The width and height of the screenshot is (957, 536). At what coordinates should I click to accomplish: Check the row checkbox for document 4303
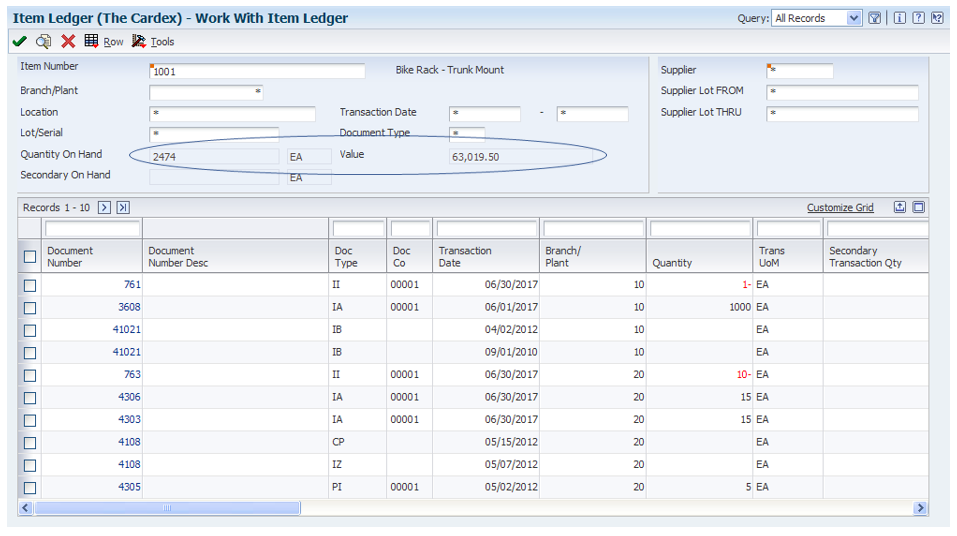(29, 421)
